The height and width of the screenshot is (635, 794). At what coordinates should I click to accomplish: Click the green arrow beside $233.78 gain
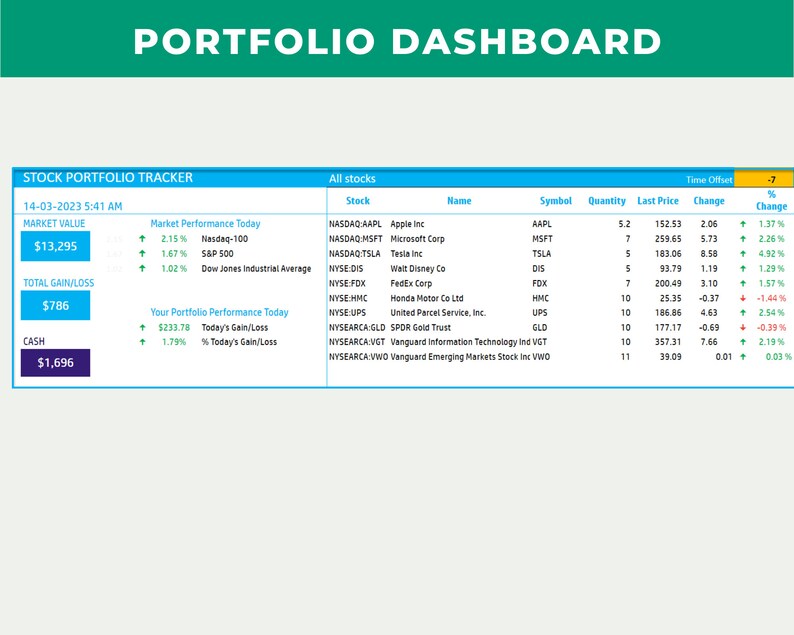click(142, 328)
